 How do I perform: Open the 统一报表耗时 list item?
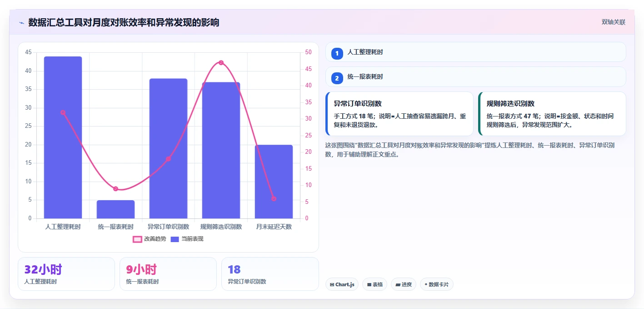pyautogui.click(x=476, y=76)
